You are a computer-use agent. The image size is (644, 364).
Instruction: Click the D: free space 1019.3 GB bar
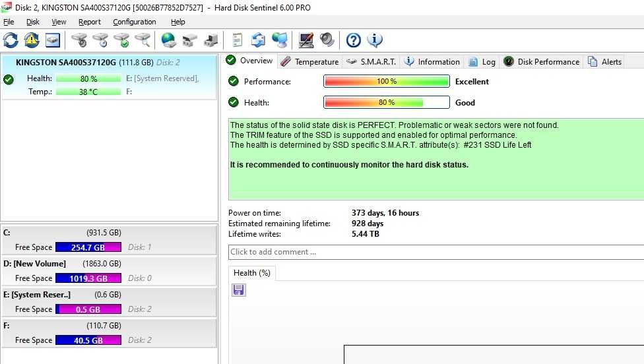pyautogui.click(x=88, y=278)
